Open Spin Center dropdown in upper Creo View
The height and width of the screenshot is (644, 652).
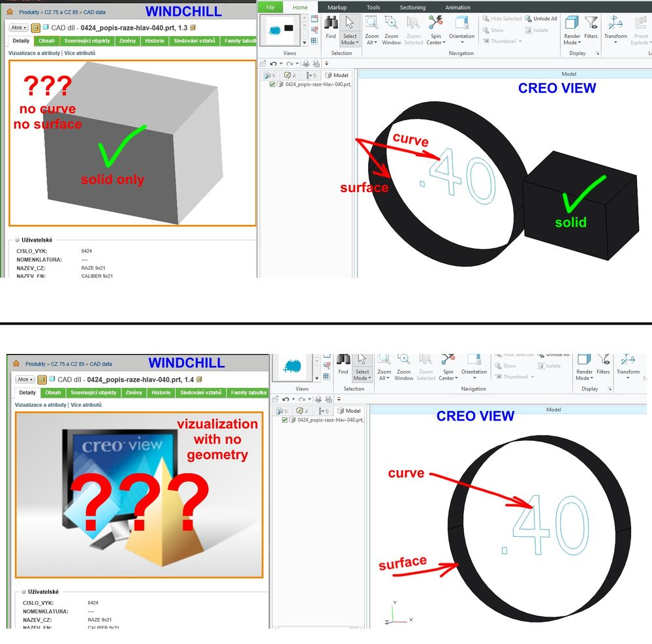point(436,40)
